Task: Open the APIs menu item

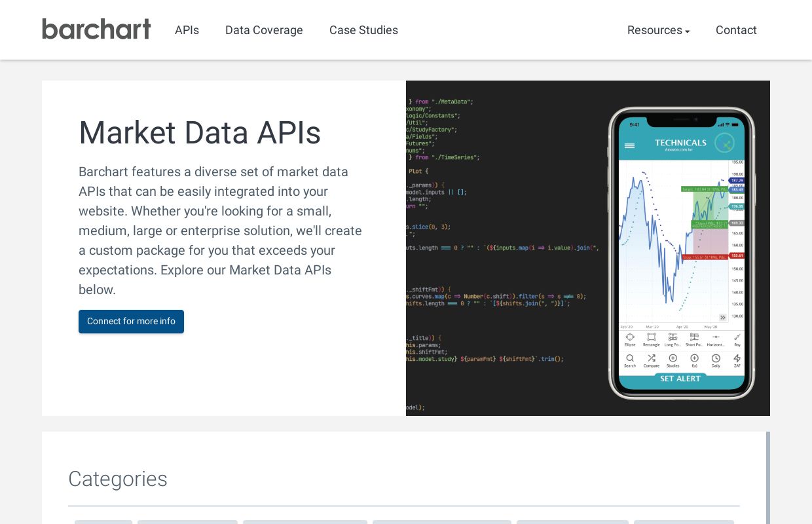Action: point(187,30)
